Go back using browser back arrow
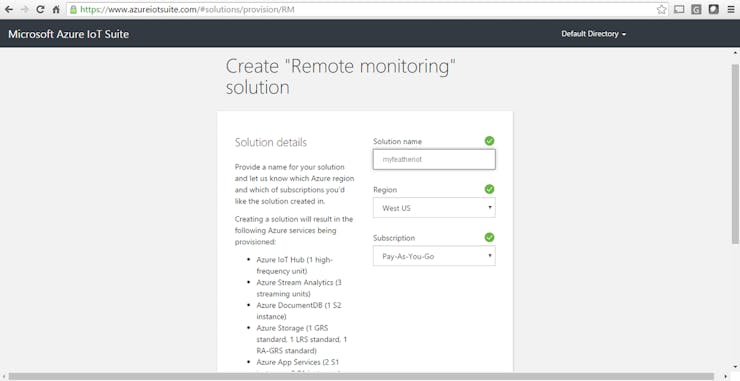The width and height of the screenshot is (740, 381). [x=8, y=9]
